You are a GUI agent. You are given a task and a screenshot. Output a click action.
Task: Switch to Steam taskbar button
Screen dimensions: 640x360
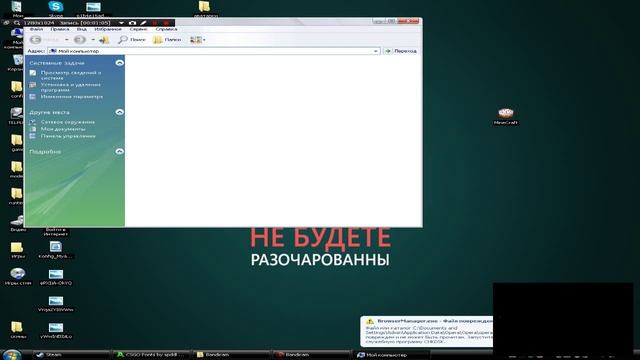point(70,355)
